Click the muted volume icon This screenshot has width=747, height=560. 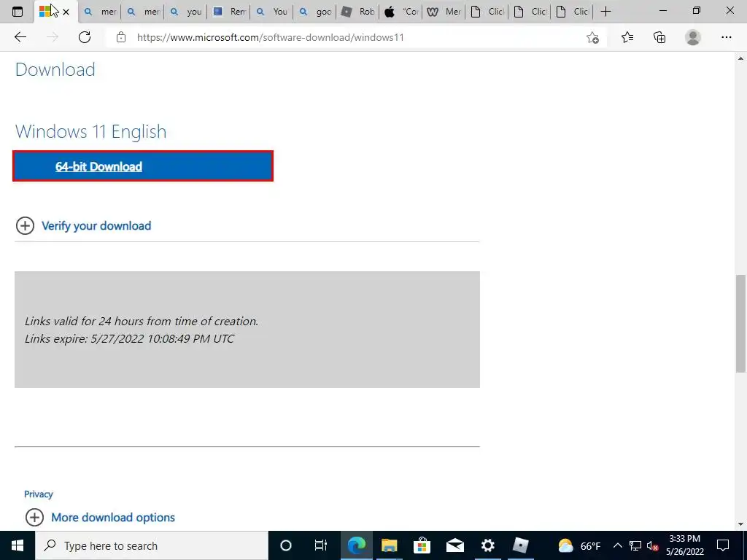point(652,545)
